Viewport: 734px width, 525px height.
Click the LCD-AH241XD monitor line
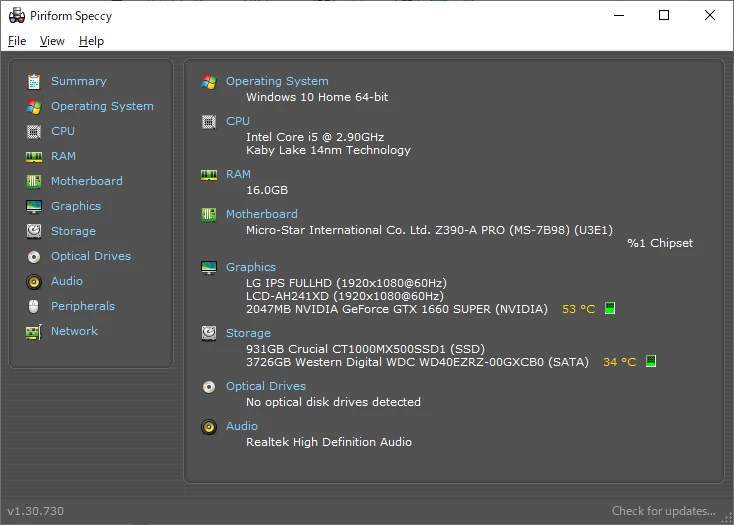[345, 296]
